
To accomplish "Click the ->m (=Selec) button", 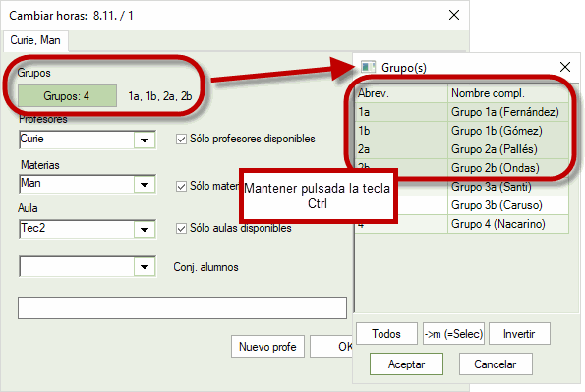I will click(453, 334).
